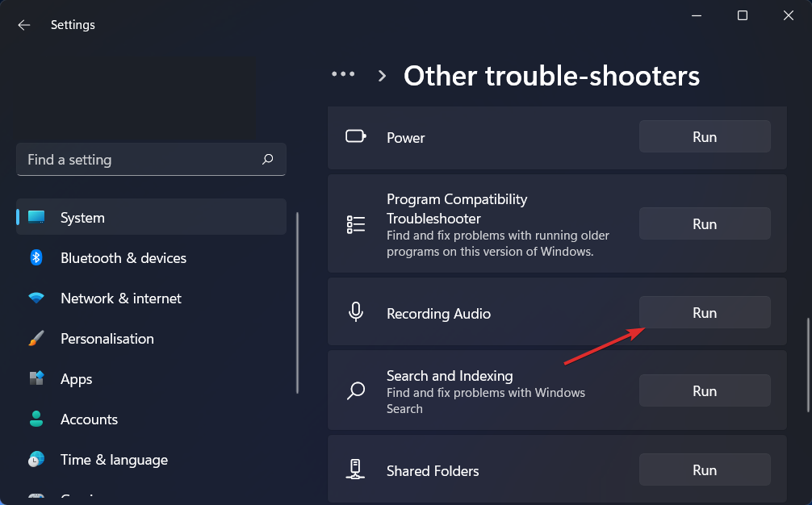Viewport: 812px width, 505px height.
Task: Click the Network & internet Wi-Fi icon
Action: pyautogui.click(x=36, y=298)
